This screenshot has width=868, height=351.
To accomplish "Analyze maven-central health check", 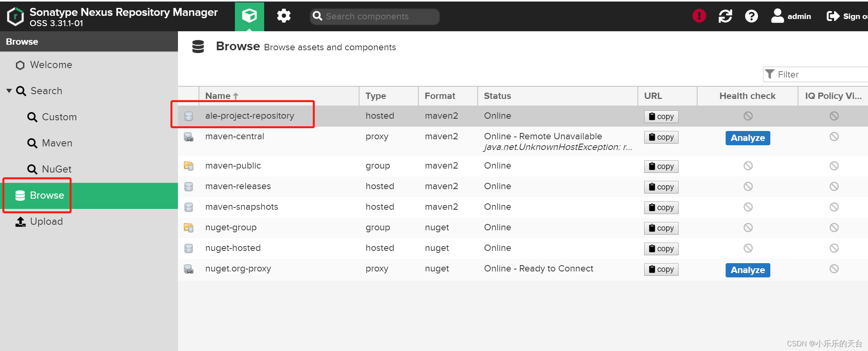I will pyautogui.click(x=748, y=138).
